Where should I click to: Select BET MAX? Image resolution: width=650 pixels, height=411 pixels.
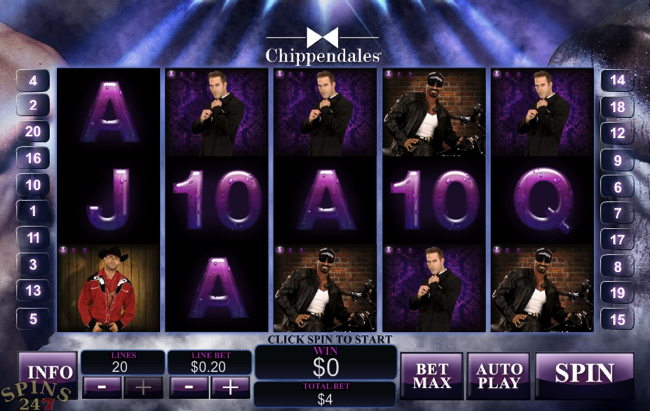(x=432, y=376)
